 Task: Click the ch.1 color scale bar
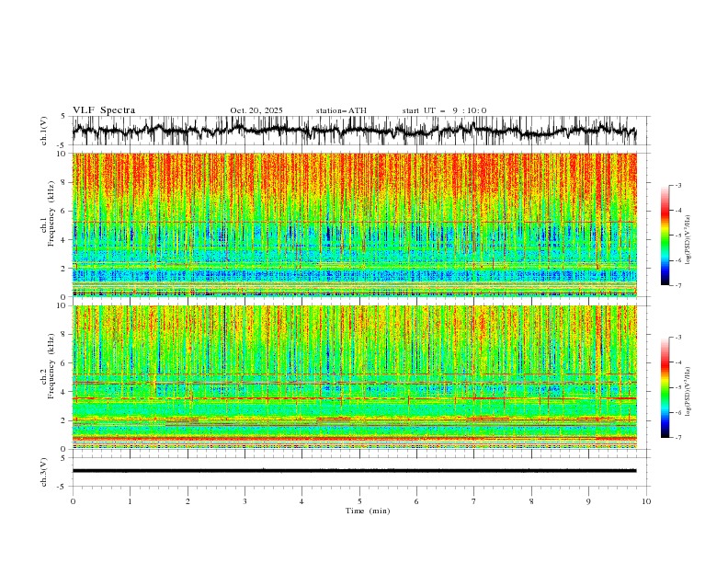tap(665, 236)
